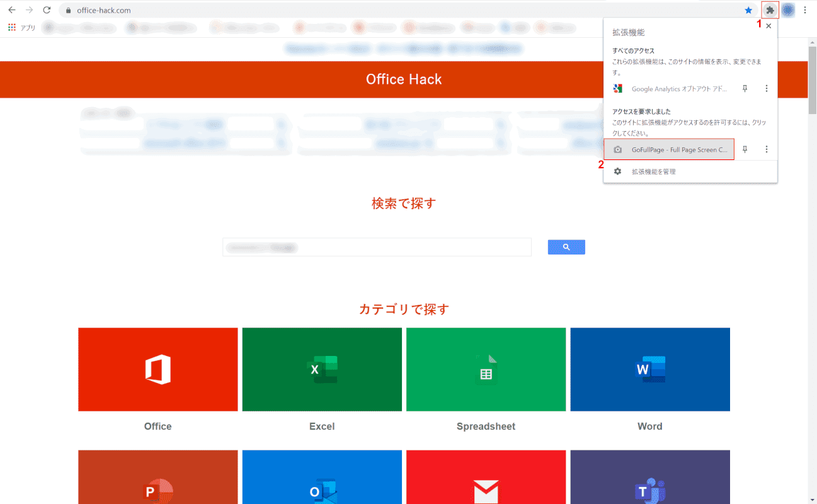
Task: Click the Excel text label link
Action: coord(322,427)
